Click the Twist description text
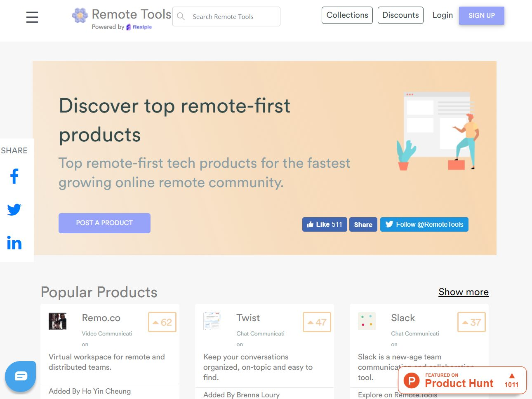The height and width of the screenshot is (399, 532). pyautogui.click(x=258, y=367)
